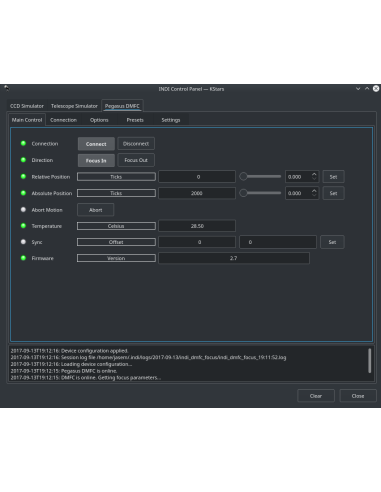The image size is (381, 492).
Task: Adjust the Relative Position slider
Action: tap(260, 176)
